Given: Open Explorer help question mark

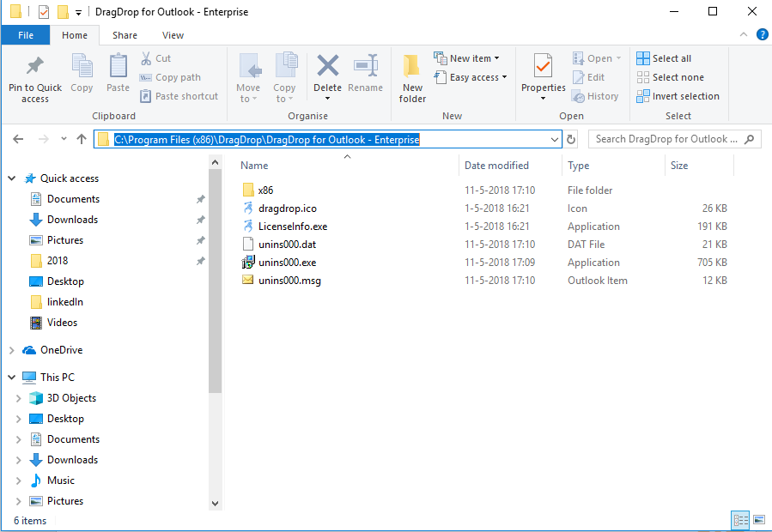Looking at the screenshot, I should (x=763, y=34).
